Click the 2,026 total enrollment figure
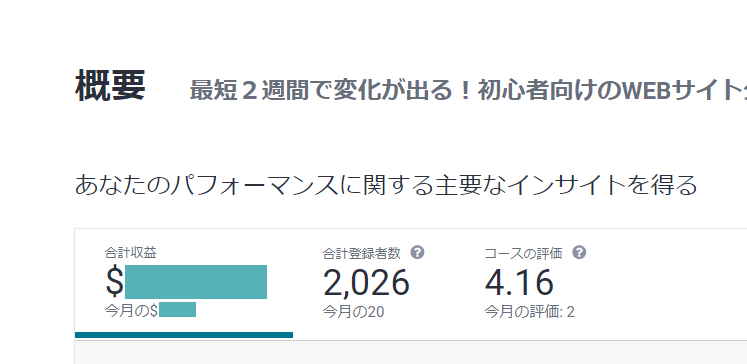 tap(366, 283)
